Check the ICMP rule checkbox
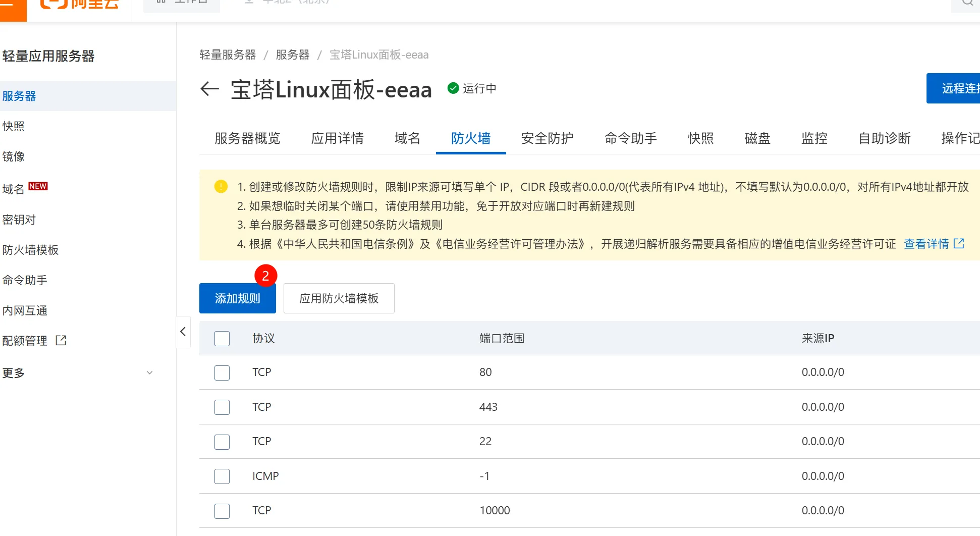The width and height of the screenshot is (980, 536). tap(222, 476)
